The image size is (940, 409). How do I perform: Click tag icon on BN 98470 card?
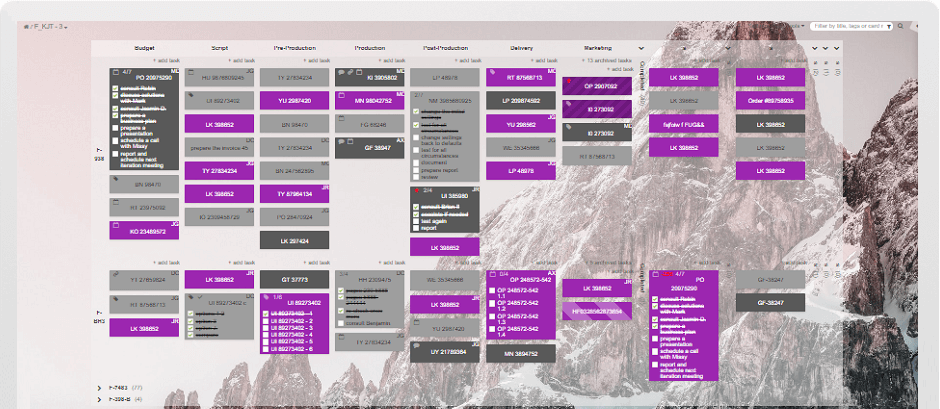116,178
